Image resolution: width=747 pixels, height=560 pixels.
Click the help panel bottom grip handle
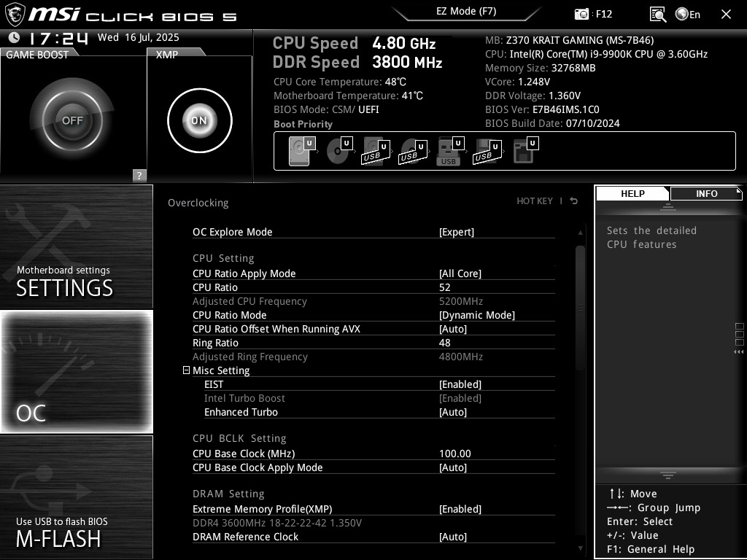(668, 475)
